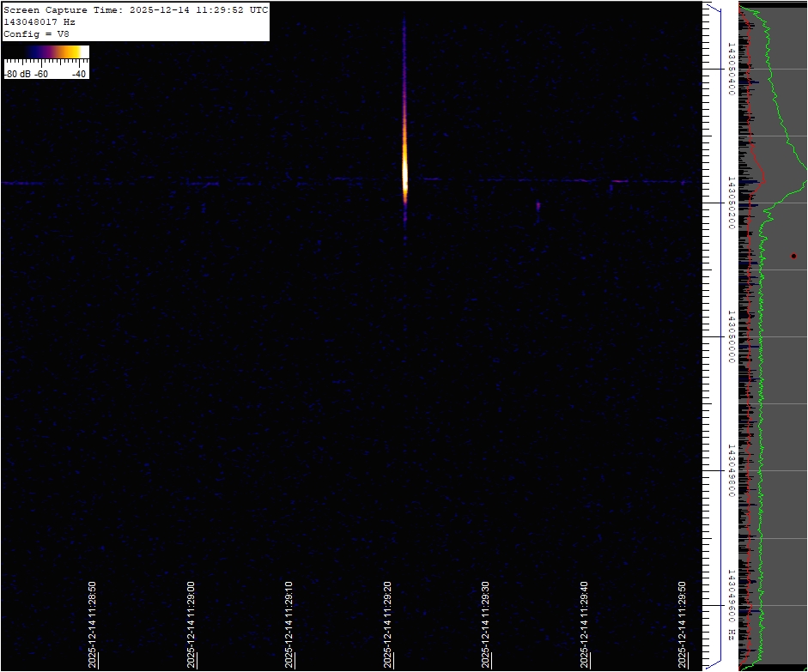808x672 pixels.
Task: Click the 143048017 Hz frequency readout
Action: (x=39, y=21)
